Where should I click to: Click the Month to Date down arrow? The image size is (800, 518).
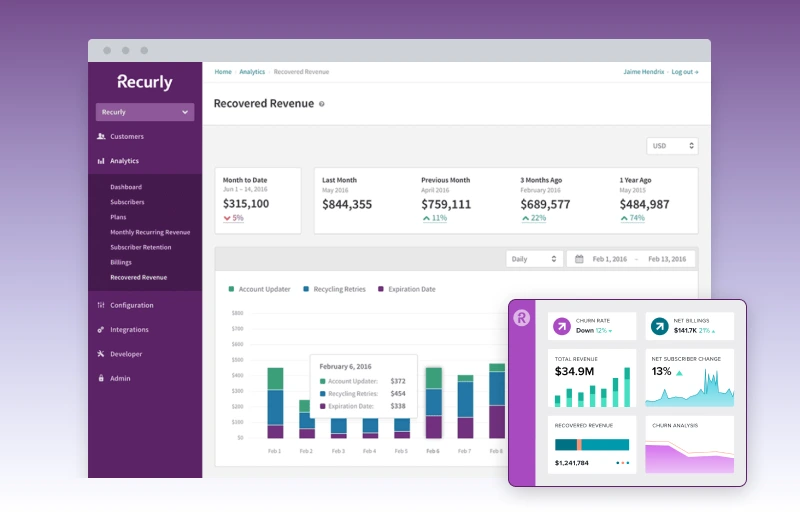(x=227, y=218)
